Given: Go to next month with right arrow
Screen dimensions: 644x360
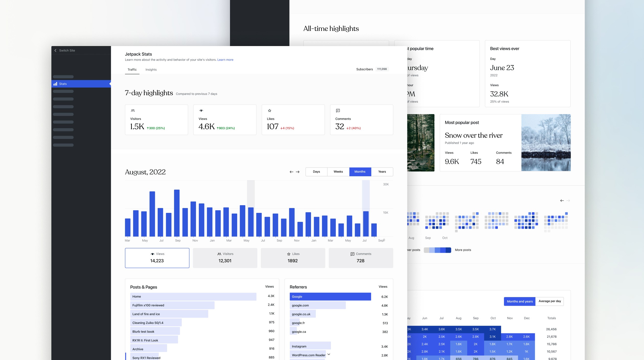Looking at the screenshot, I should [298, 172].
